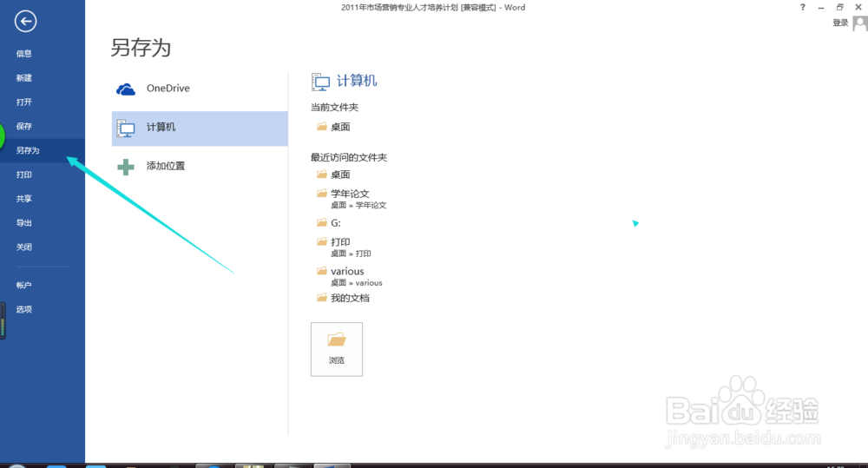Open 桌面 under 最近访问的文件夹
This screenshot has height=468, width=868.
[340, 175]
